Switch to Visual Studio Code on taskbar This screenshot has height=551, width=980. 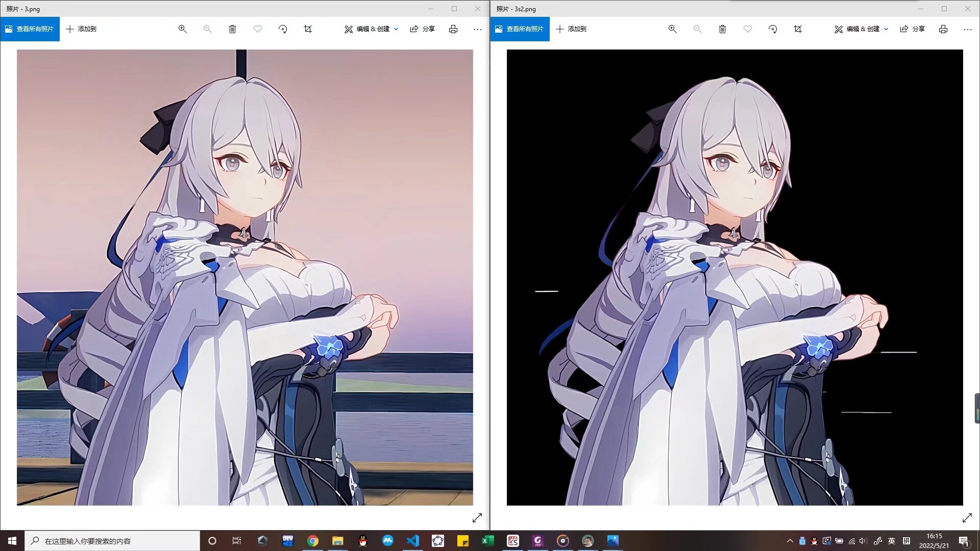coord(413,541)
